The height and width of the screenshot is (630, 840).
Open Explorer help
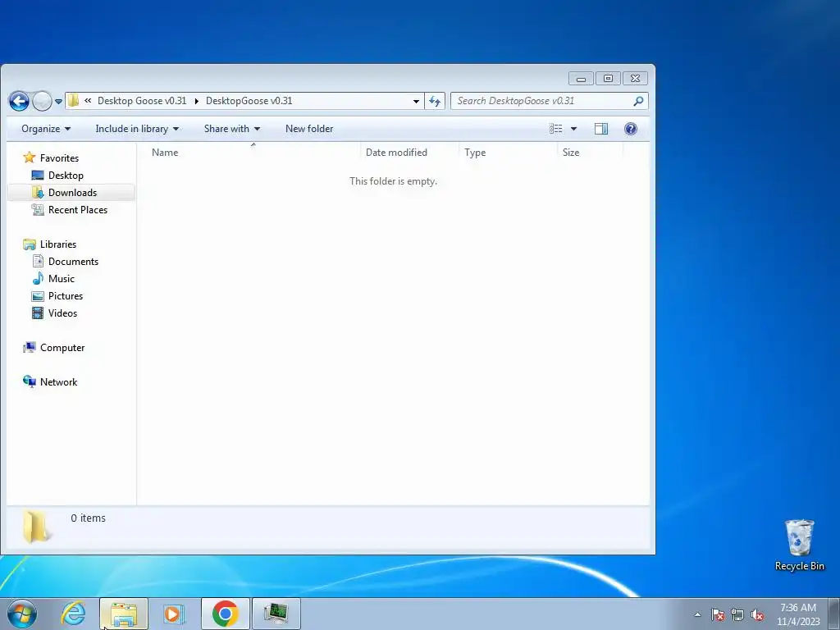[631, 129]
